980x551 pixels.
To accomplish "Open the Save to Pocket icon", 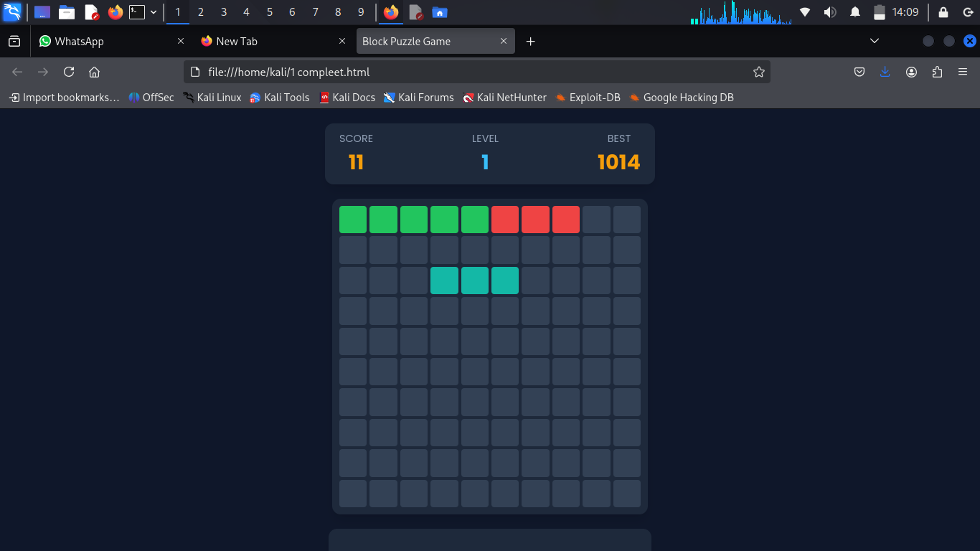I will coord(859,72).
